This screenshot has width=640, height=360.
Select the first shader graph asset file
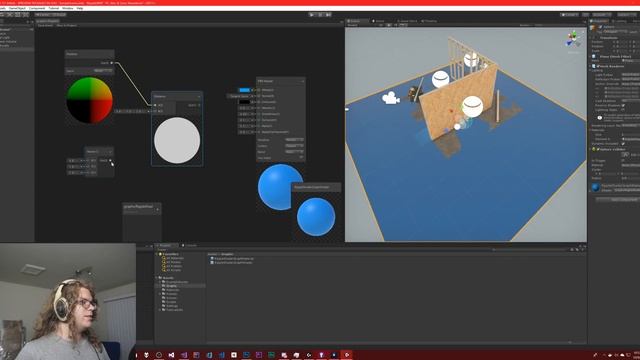232,258
